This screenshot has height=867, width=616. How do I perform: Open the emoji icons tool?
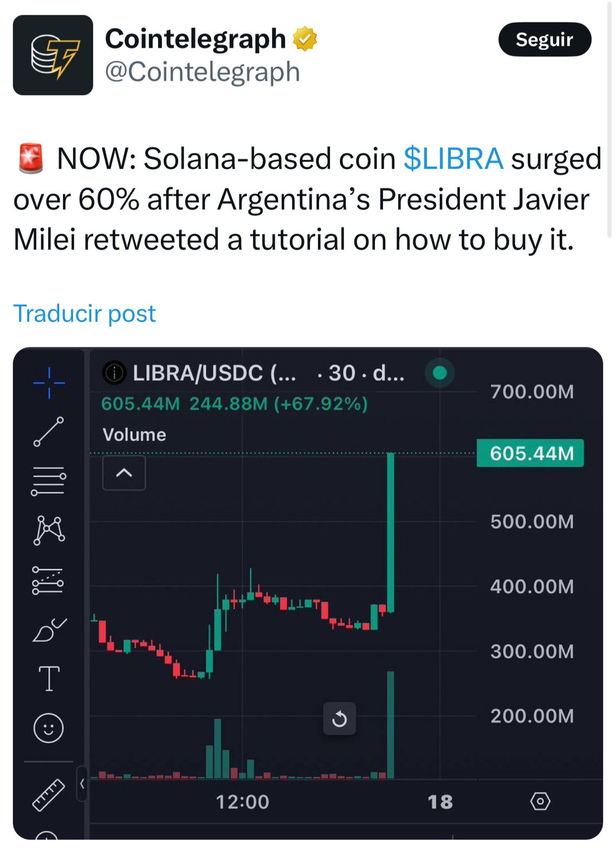click(49, 728)
